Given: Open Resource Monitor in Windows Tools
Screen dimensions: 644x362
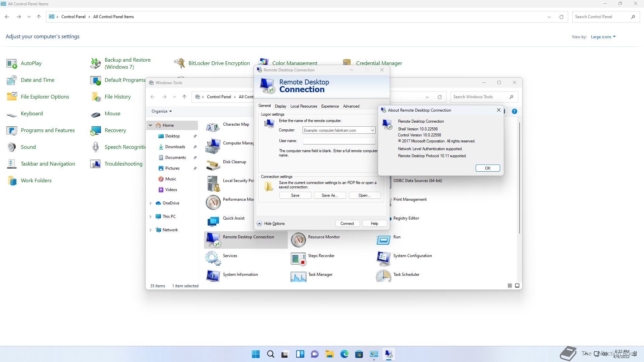Looking at the screenshot, I should coord(298,240).
